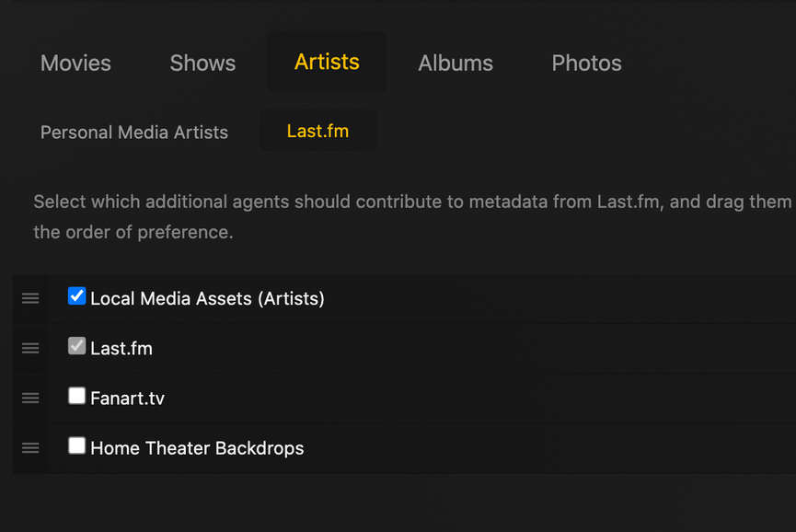Uncheck the Local Media Assets (Artists) checkbox
Image resolution: width=796 pixels, height=532 pixels.
pyautogui.click(x=77, y=296)
